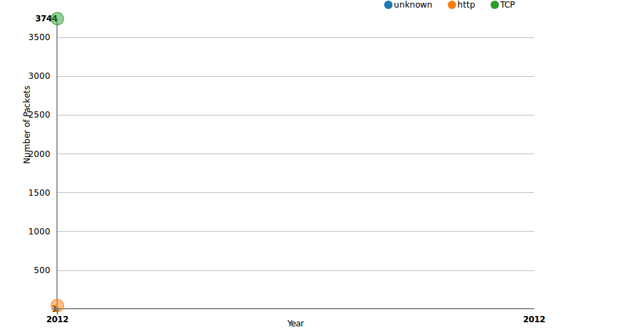
Task: Click the 3500 y-axis tick label
Action: click(x=39, y=37)
